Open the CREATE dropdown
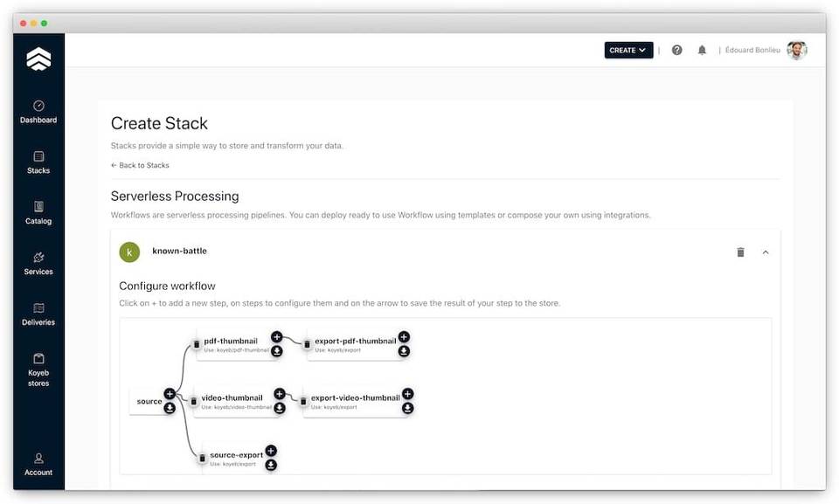 coord(628,51)
